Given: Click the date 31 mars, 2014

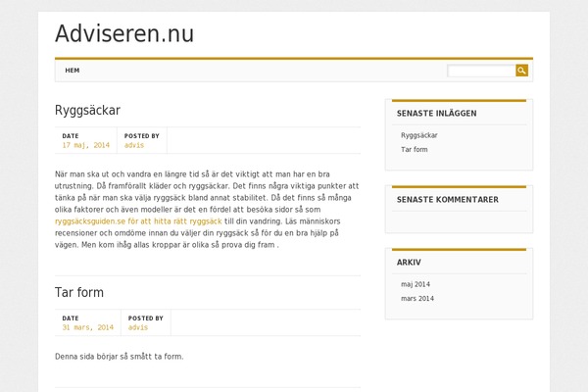Looking at the screenshot, I should click(x=88, y=327).
